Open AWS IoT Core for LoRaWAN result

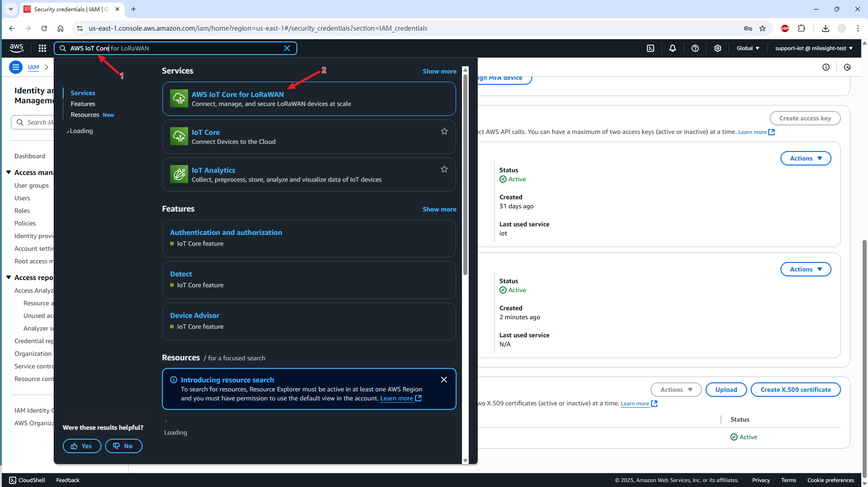click(x=238, y=94)
